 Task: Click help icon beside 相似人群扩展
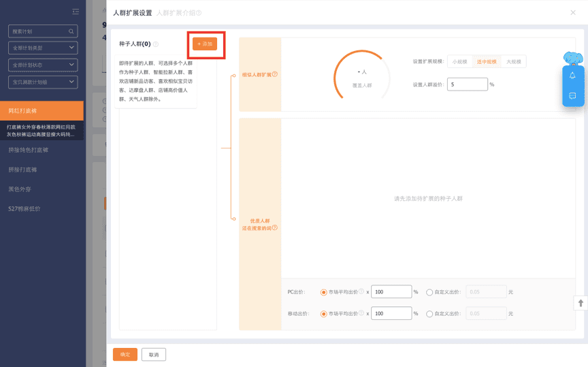click(275, 74)
